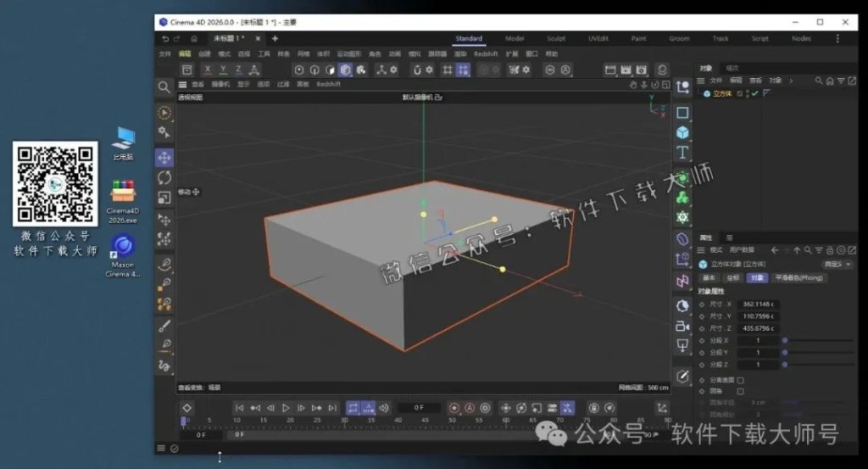The width and height of the screenshot is (868, 469).
Task: Toggle the Y axis lock icon
Action: click(223, 70)
